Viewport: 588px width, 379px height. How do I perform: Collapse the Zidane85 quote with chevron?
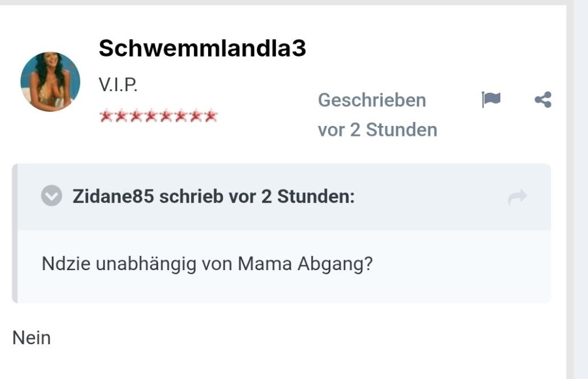click(52, 196)
